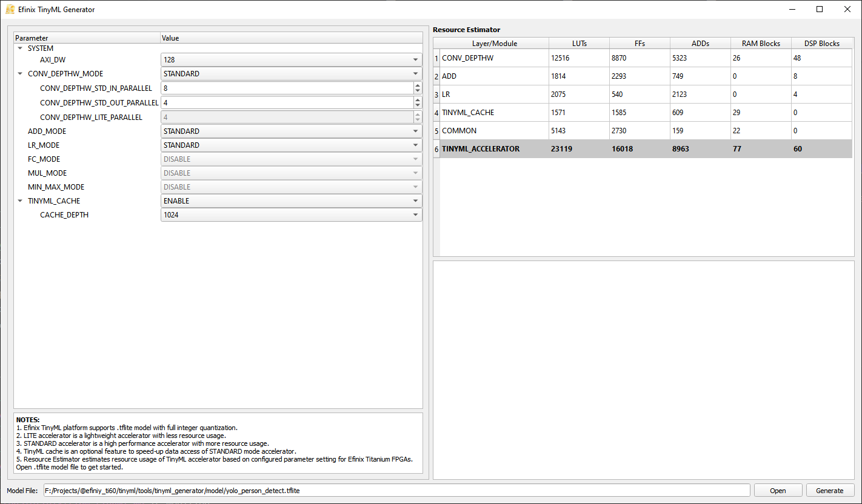Click the CONV_DEPTHW_STD_IN_PARALLEL value field

[x=287, y=88]
